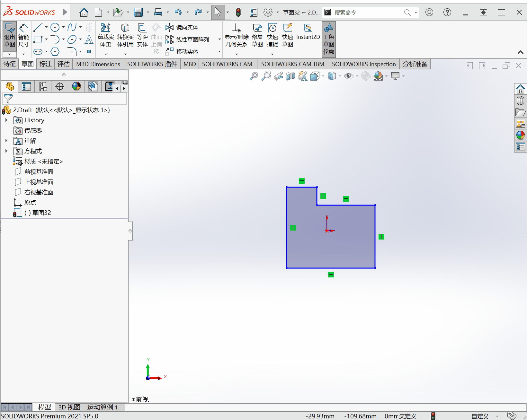Click the feature tree filter icon
Viewport: 527px width, 420px height.
pos(8,99)
